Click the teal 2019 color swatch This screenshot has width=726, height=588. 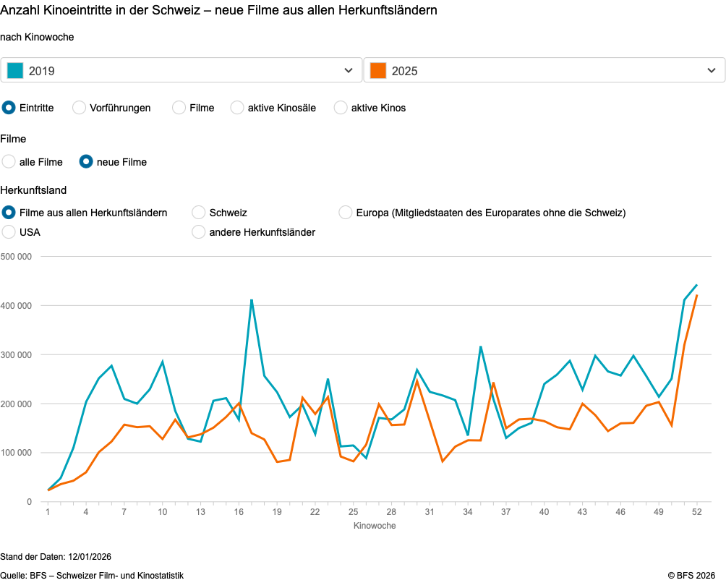pos(15,70)
